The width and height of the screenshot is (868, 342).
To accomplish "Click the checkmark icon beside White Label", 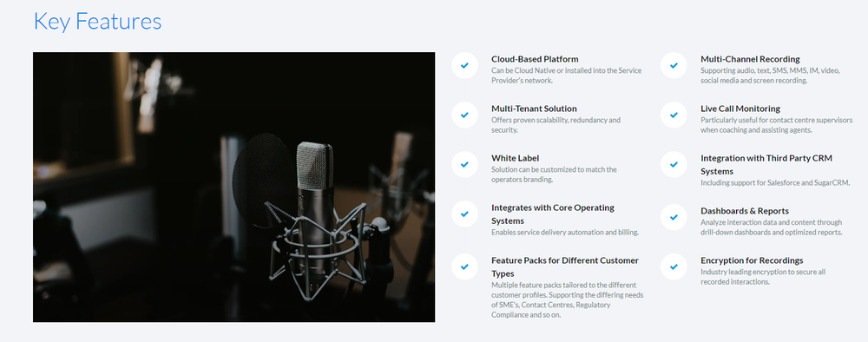I will 464,164.
